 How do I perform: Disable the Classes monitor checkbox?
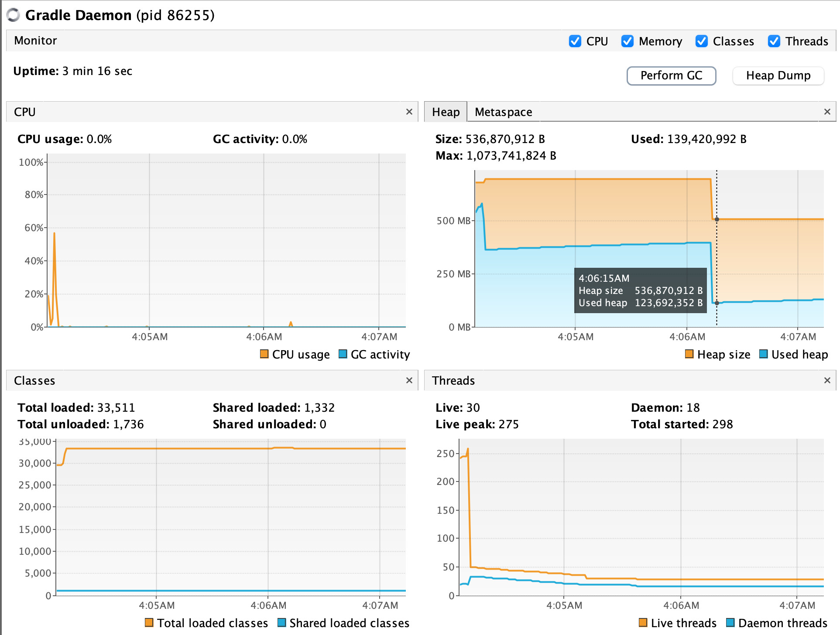pyautogui.click(x=702, y=41)
